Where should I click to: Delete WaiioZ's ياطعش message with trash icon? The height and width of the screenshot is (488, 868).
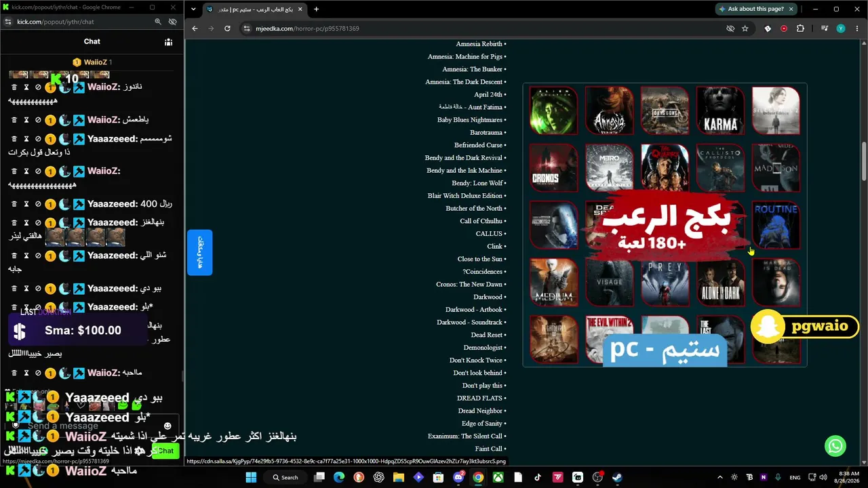coord(14,120)
